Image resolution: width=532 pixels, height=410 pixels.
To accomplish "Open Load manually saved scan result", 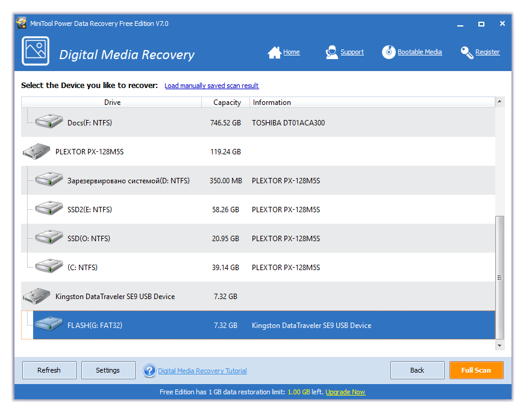I will coord(211,86).
